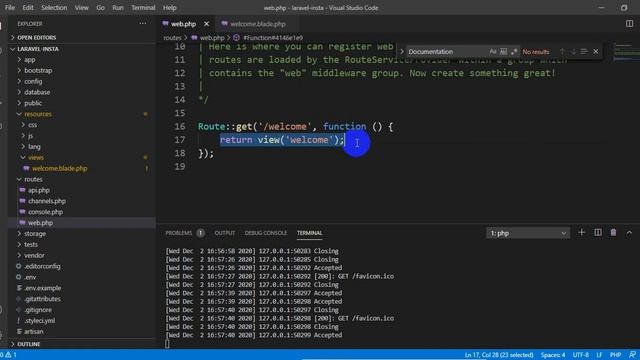The image size is (640, 360).
Task: Toggle Match Case in the find widget
Action: click(493, 51)
